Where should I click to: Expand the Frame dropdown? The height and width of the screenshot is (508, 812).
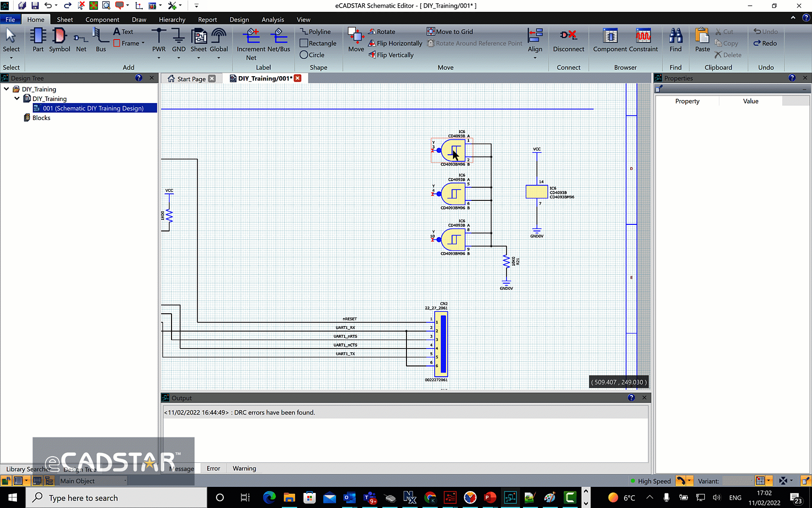click(x=143, y=43)
